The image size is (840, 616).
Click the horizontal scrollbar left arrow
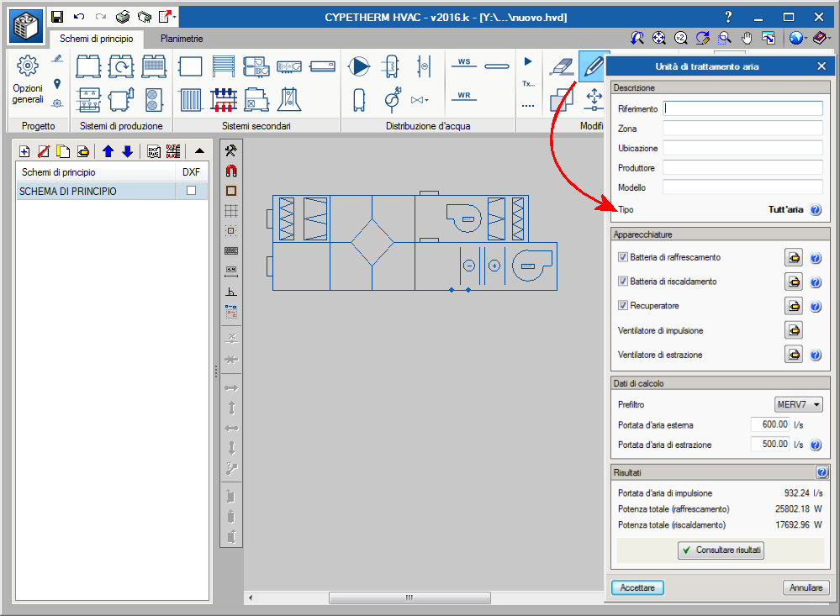click(x=251, y=598)
